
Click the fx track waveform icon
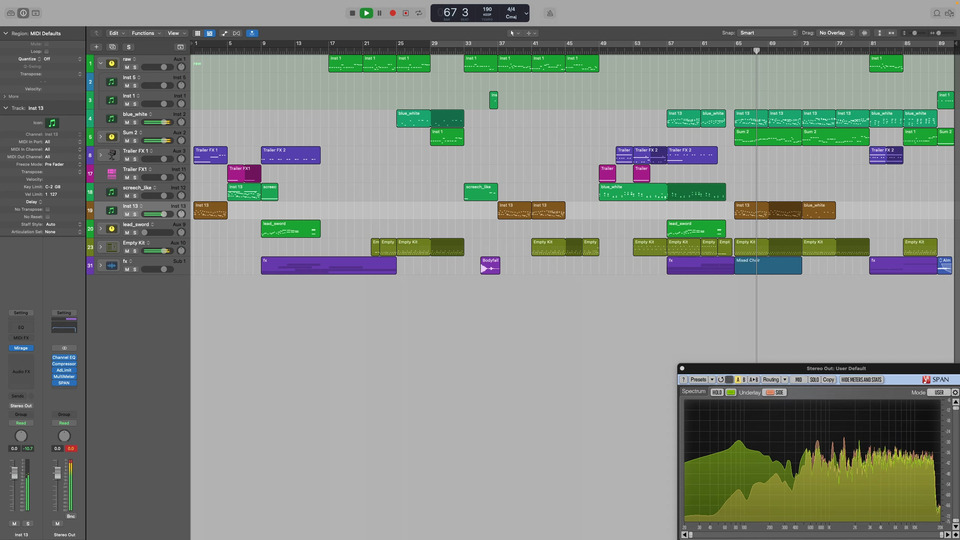111,265
